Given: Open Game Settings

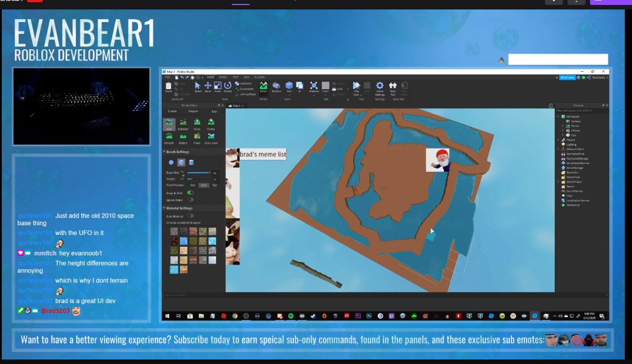Looking at the screenshot, I should pyautogui.click(x=380, y=88).
